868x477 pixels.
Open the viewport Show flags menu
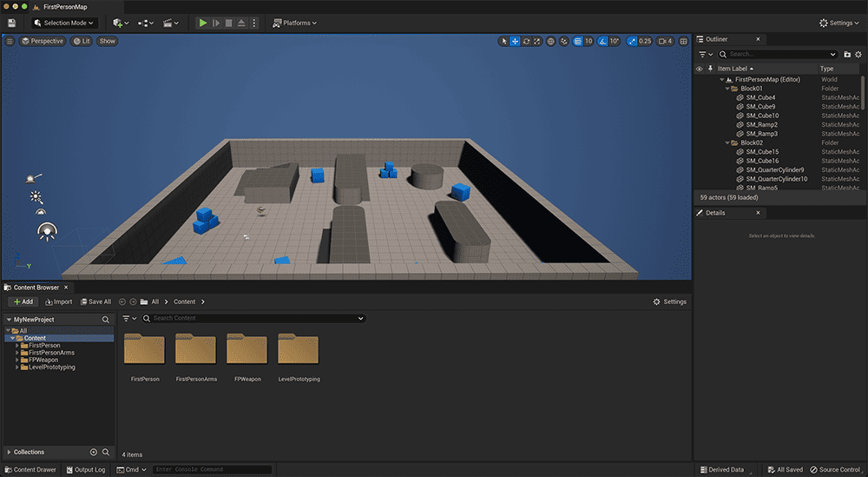(108, 41)
